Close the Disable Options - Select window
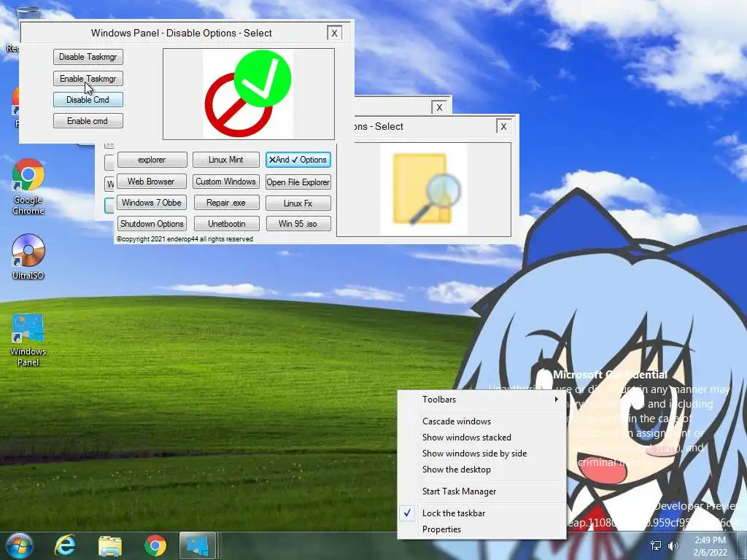Viewport: 747px width, 560px height. click(x=334, y=33)
